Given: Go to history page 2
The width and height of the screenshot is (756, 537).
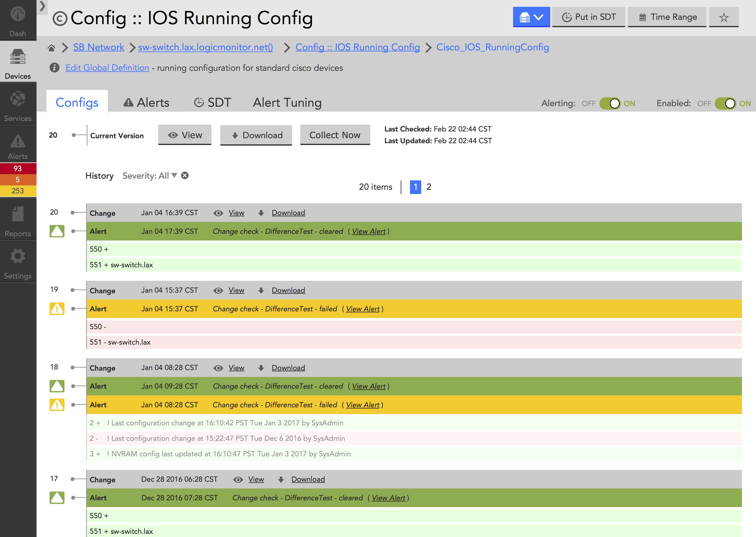Looking at the screenshot, I should coord(429,187).
